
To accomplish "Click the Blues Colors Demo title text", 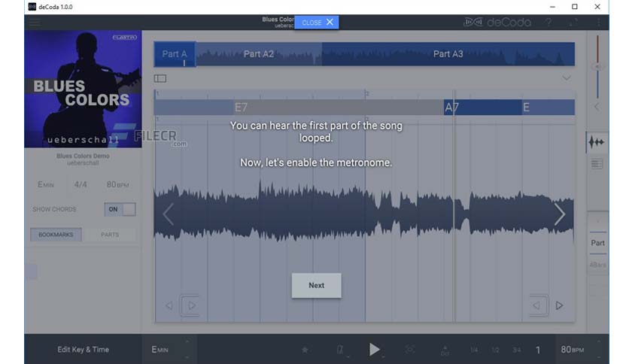I will (83, 156).
